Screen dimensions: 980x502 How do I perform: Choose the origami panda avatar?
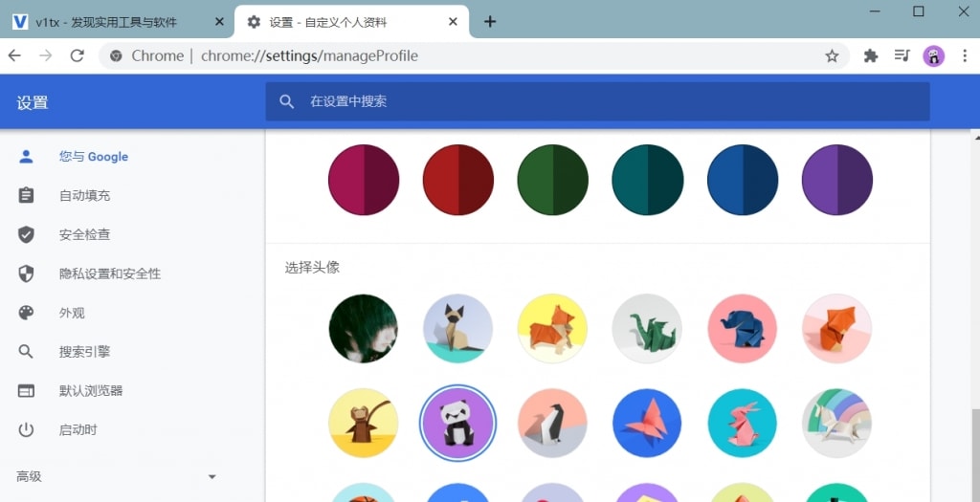(x=457, y=424)
